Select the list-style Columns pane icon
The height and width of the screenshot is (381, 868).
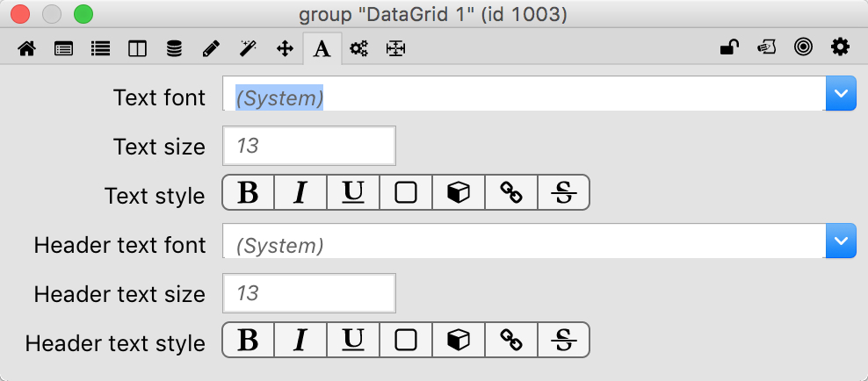tap(100, 48)
